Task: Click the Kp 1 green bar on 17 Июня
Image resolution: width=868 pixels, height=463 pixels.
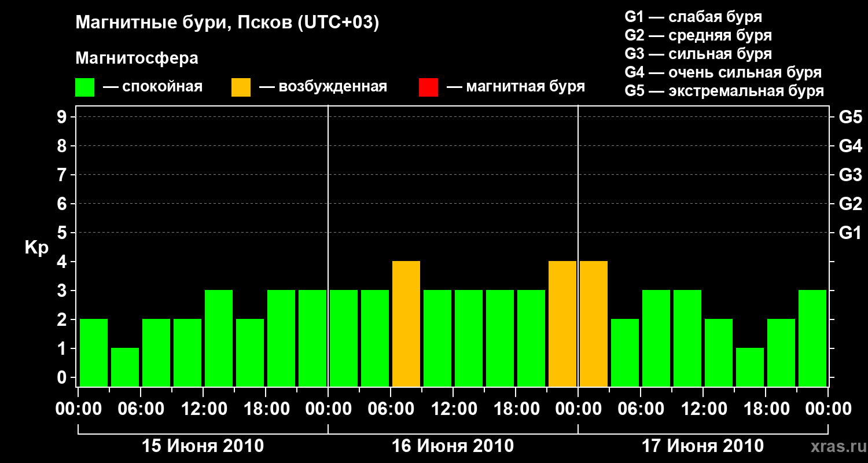Action: pos(750,367)
